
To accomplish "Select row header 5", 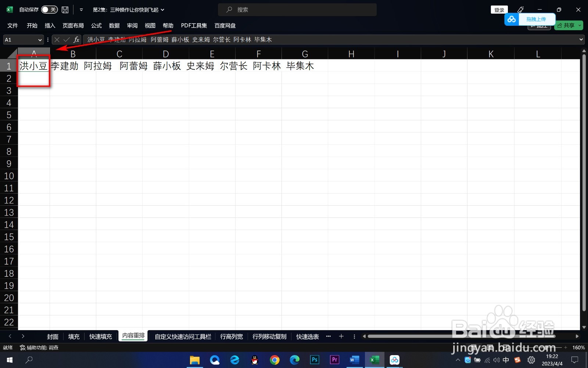I will (x=9, y=115).
